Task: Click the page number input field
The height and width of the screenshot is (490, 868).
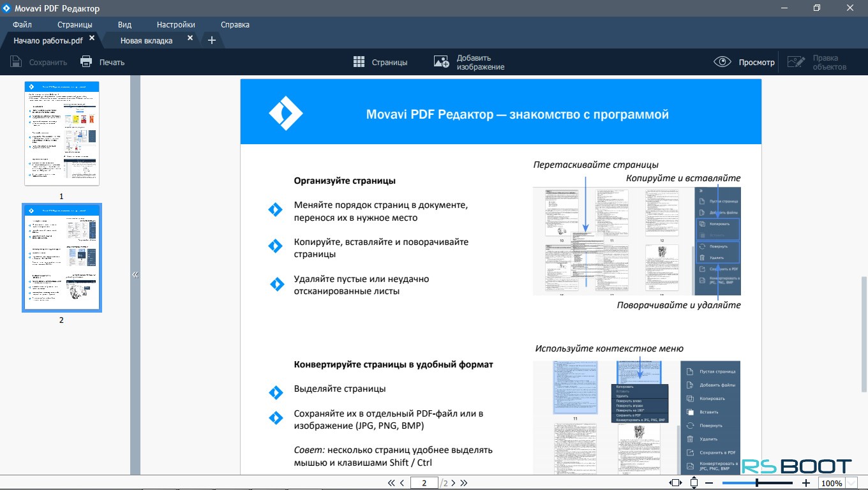Action: (424, 483)
